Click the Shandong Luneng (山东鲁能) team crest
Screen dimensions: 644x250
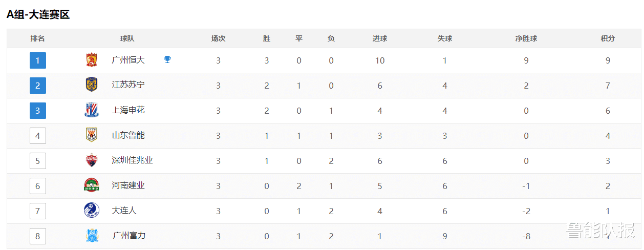91,135
